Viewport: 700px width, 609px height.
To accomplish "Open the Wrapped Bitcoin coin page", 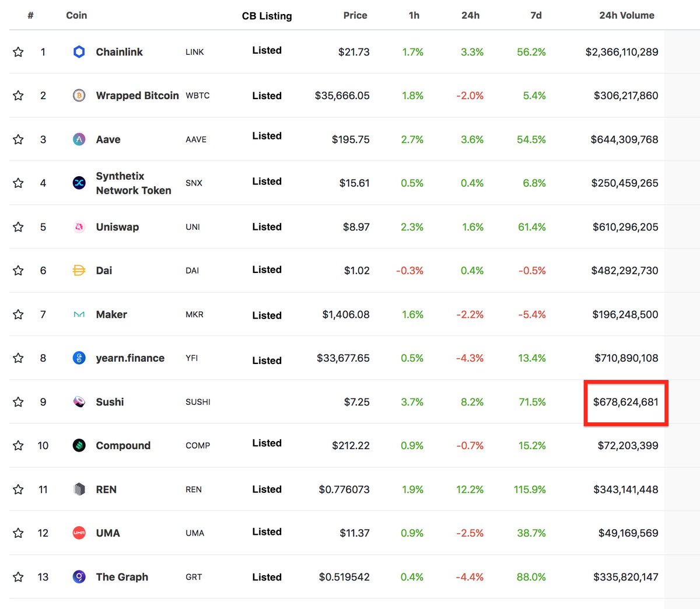I will pyautogui.click(x=137, y=96).
